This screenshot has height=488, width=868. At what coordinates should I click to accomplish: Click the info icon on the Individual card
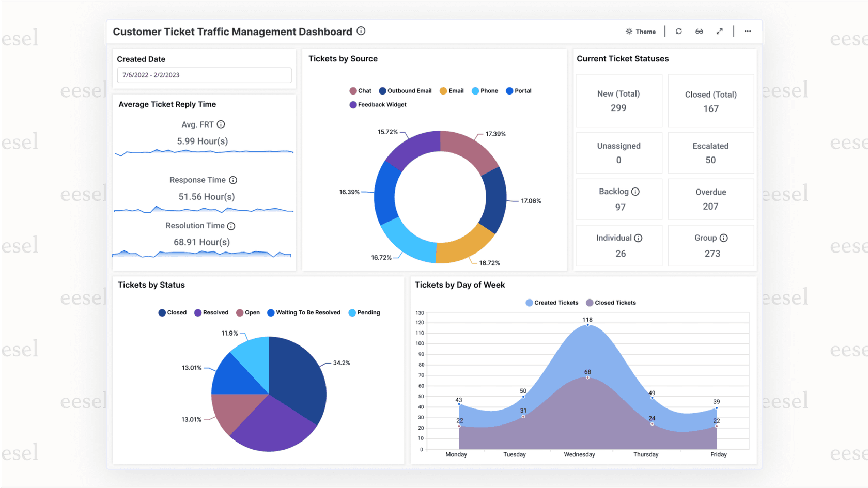[x=638, y=238]
